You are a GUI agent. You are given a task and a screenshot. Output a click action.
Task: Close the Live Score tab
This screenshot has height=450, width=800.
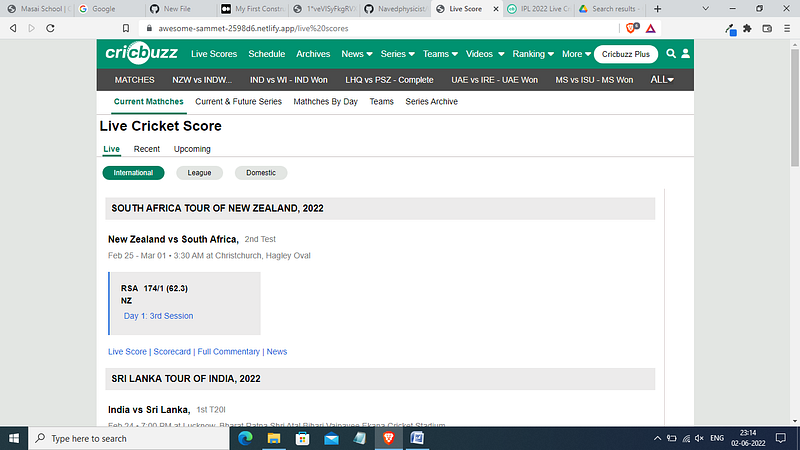coord(495,9)
